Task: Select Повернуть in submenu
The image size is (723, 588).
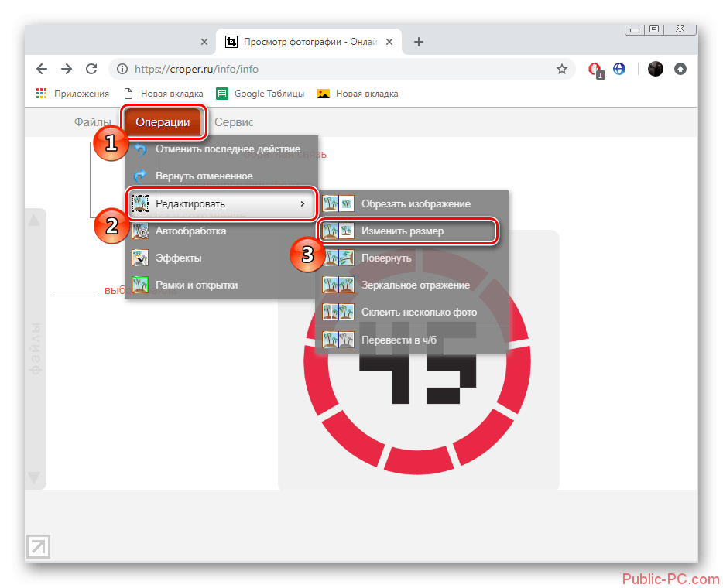Action: (x=411, y=258)
